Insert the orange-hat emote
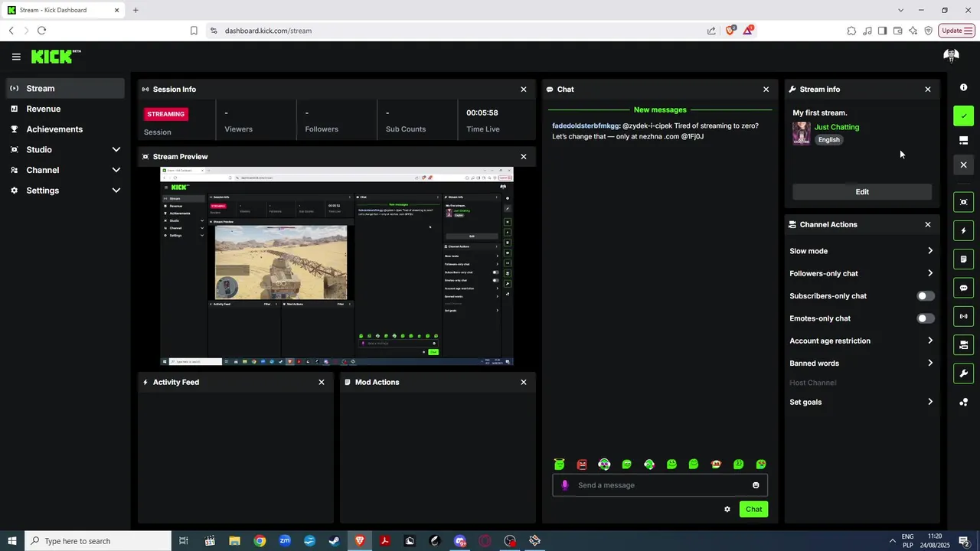The image size is (980, 551). coord(716,464)
